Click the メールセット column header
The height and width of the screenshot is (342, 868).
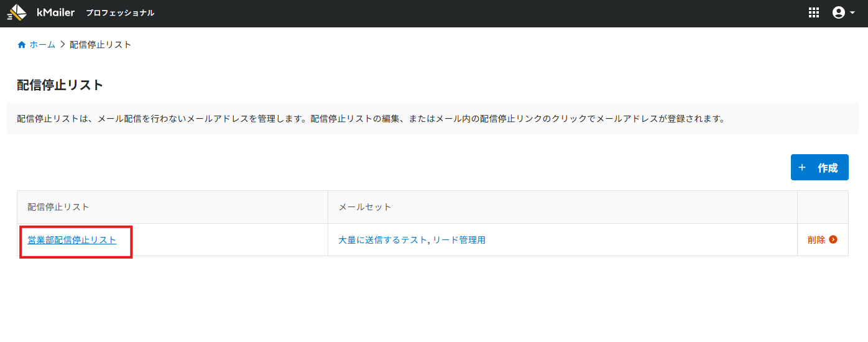click(365, 207)
